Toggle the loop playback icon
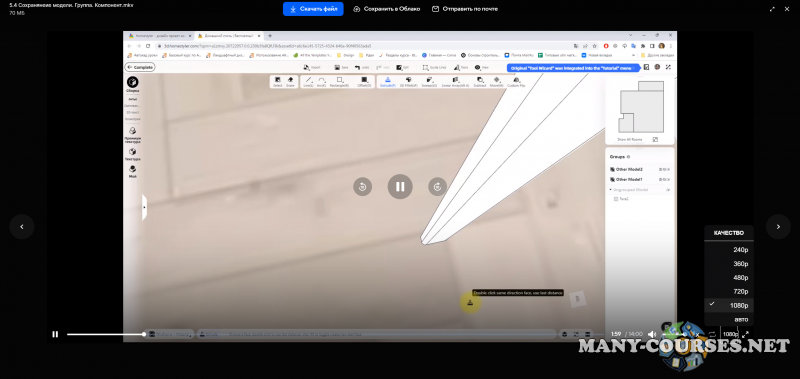The image size is (800, 379). 712,334
